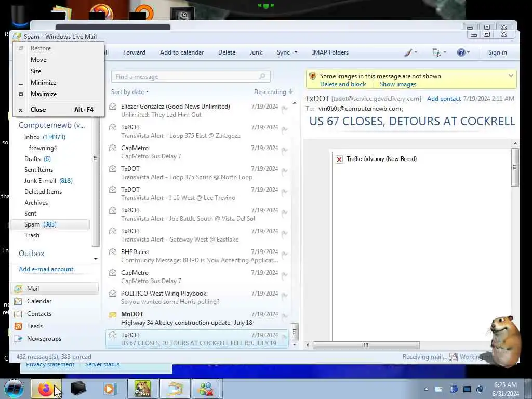Open the Inbox (134373) folder
532x399 pixels.
[45, 137]
